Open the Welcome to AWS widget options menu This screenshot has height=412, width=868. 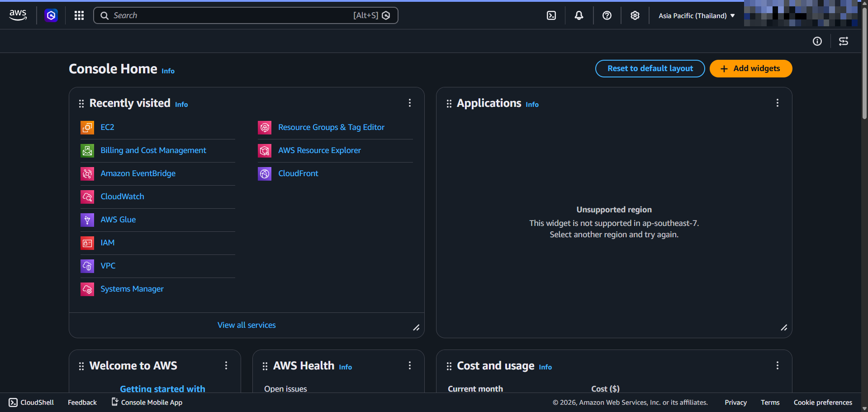coord(226,365)
